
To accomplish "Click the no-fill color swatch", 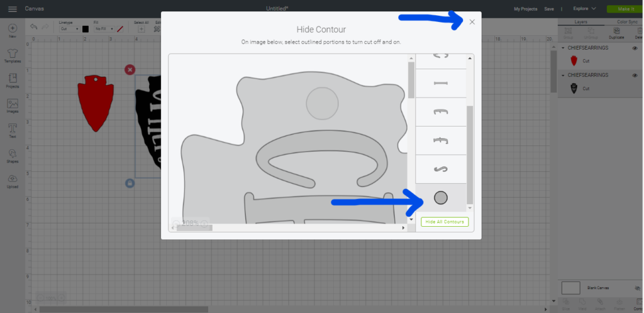I will point(120,29).
